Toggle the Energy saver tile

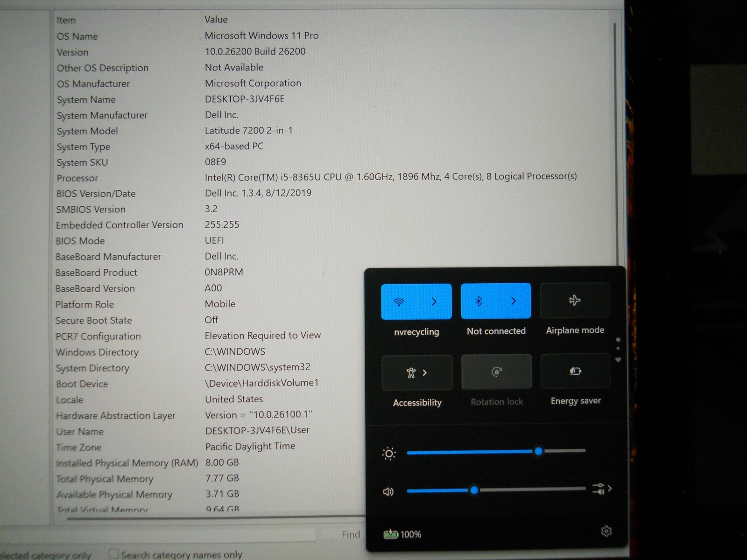(575, 371)
